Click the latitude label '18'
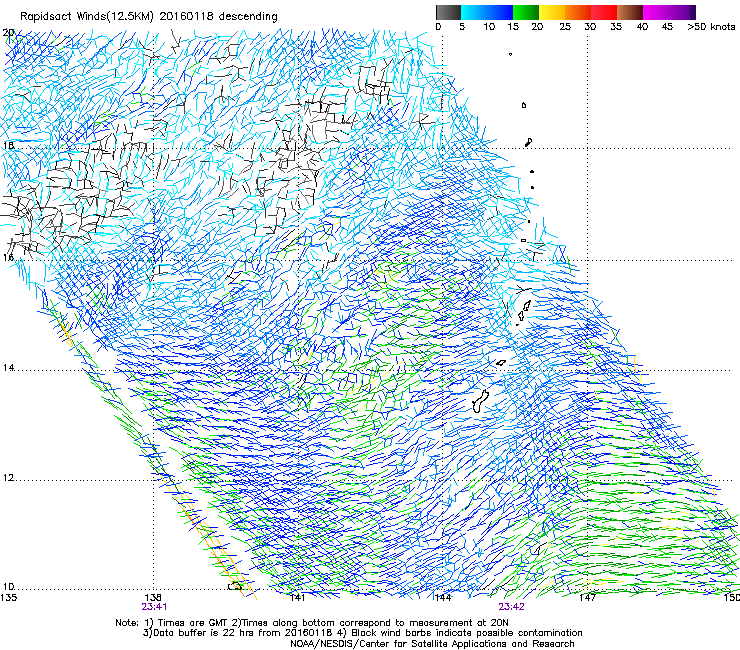Screen dimensions: 740x650 point(8,145)
